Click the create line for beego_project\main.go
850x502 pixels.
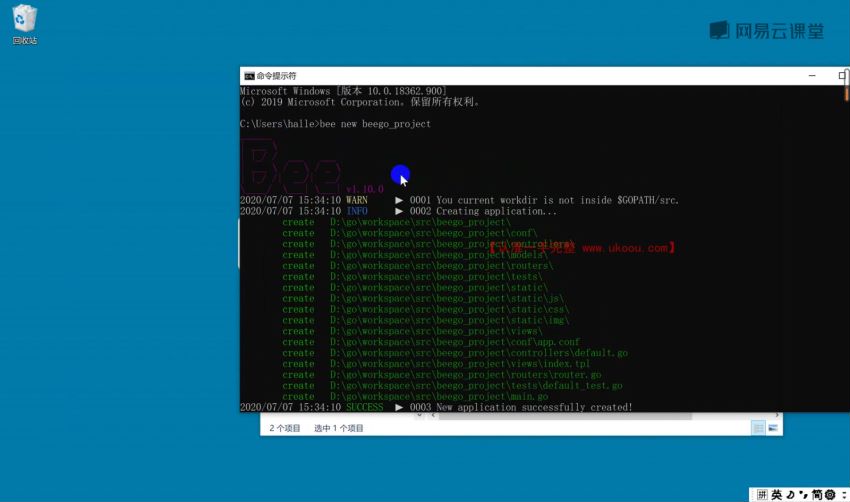coord(415,396)
